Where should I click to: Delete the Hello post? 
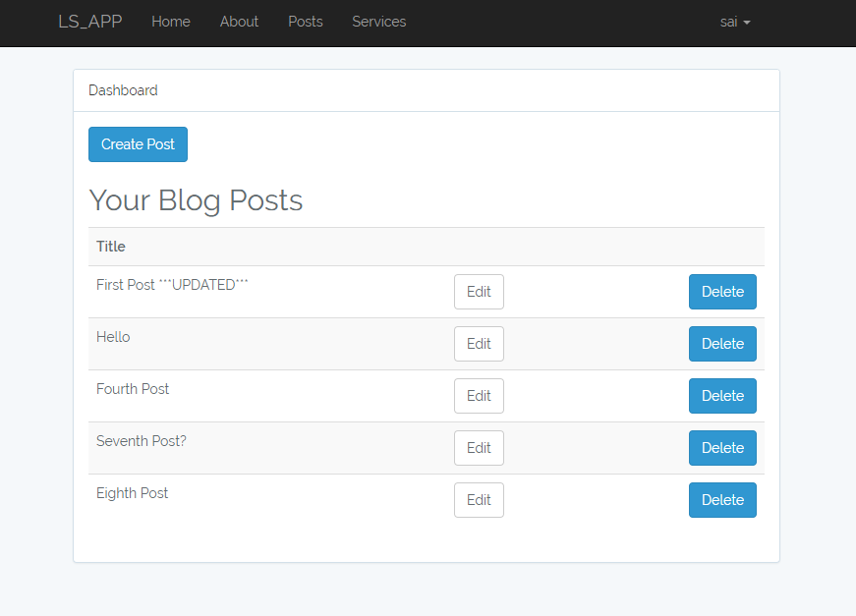(722, 344)
